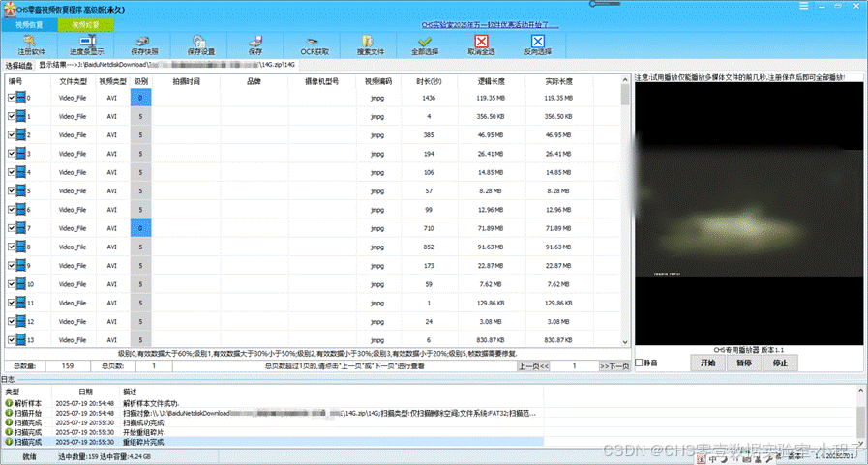Image resolution: width=868 pixels, height=465 pixels.
Task: Click the 852 duration cell in row 8
Action: (429, 247)
